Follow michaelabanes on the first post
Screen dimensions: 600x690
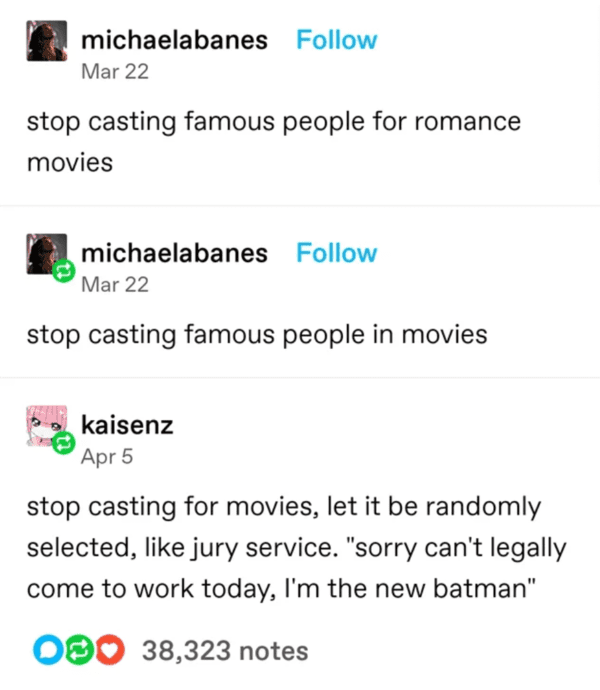(x=337, y=40)
